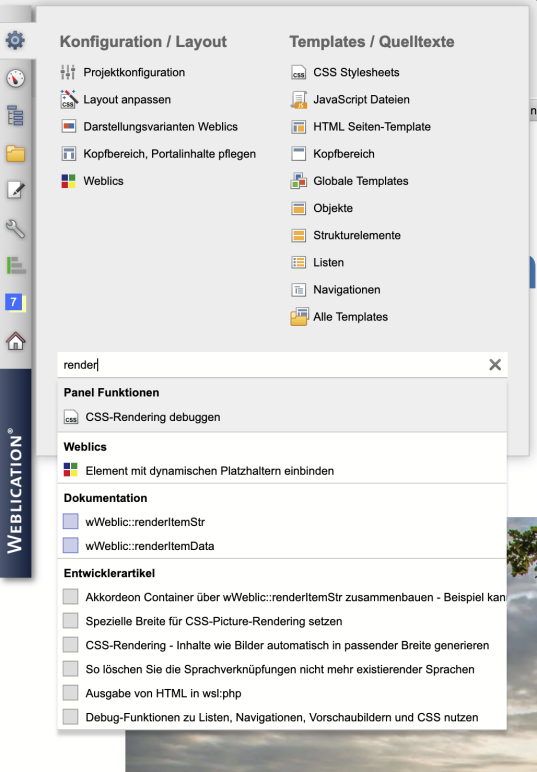Open 'wWeblic::renderItemStr' documentation result
Image resolution: width=537 pixels, height=772 pixels.
282,522
